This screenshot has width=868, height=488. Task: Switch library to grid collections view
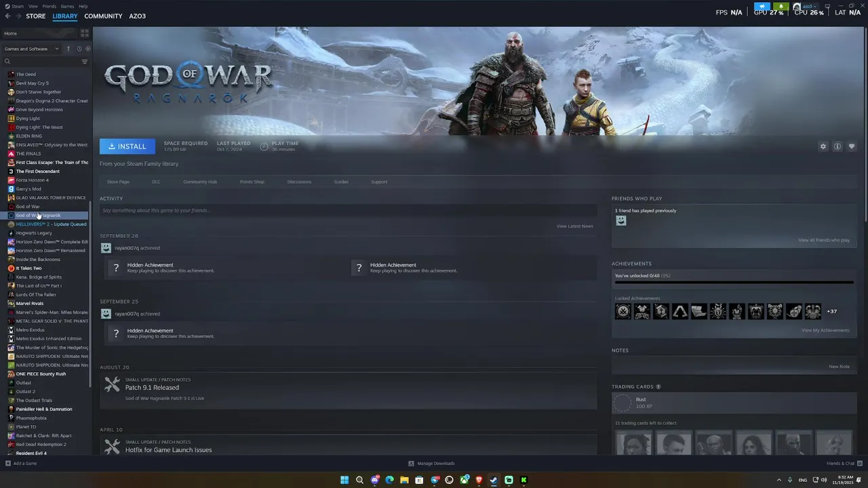[85, 33]
